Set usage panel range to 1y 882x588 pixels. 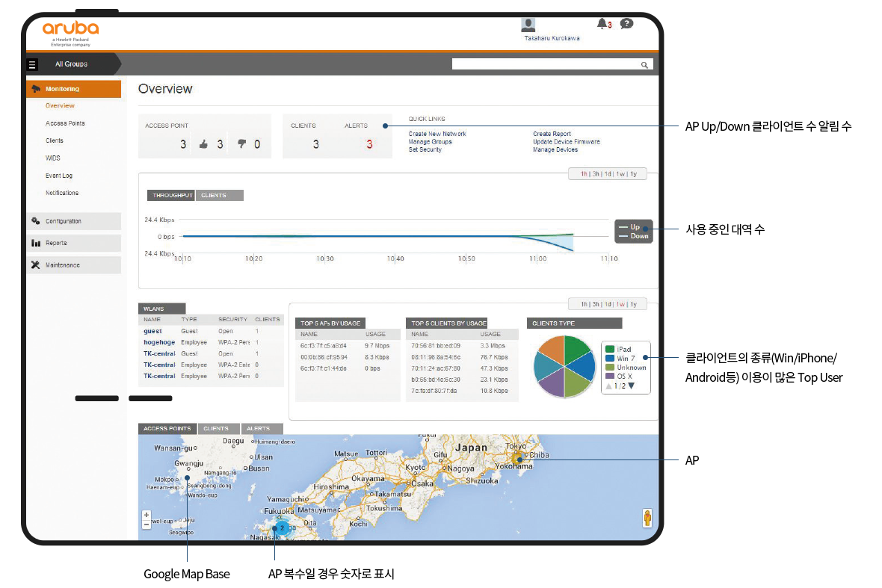(x=633, y=304)
